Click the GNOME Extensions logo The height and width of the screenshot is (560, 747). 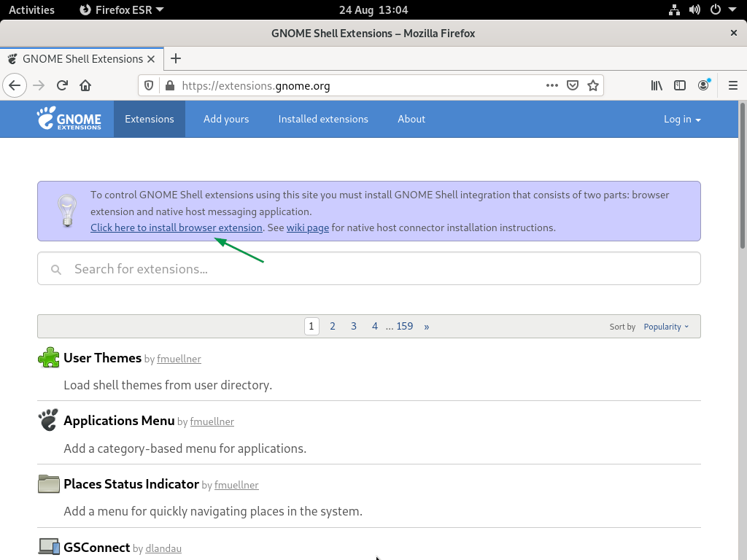click(69, 119)
